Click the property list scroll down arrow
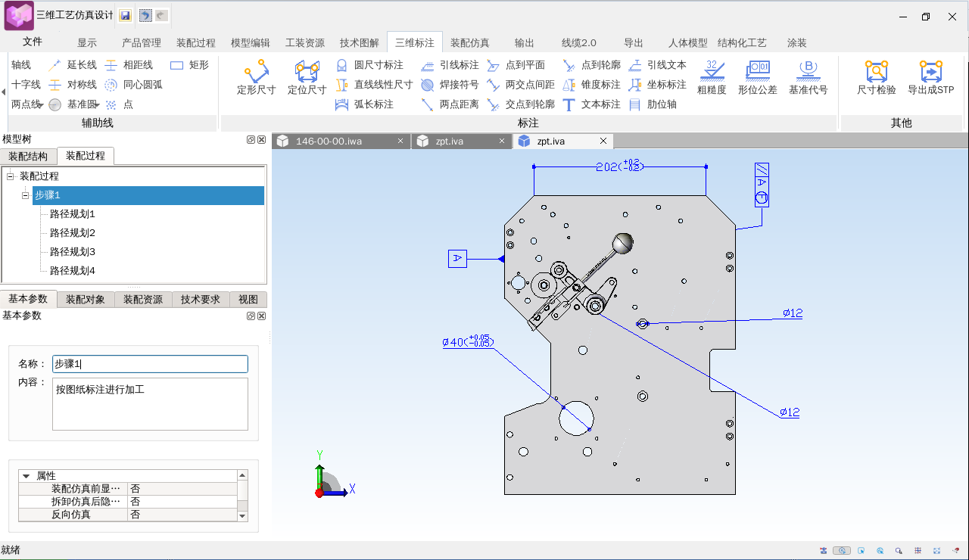 click(242, 515)
